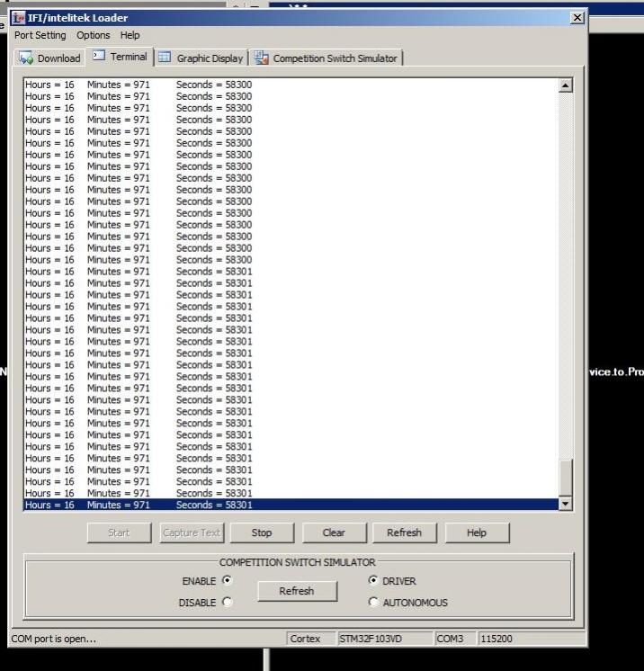The height and width of the screenshot is (671, 644).
Task: Click the Competition Switch Simulator tab icon
Action: tap(261, 58)
